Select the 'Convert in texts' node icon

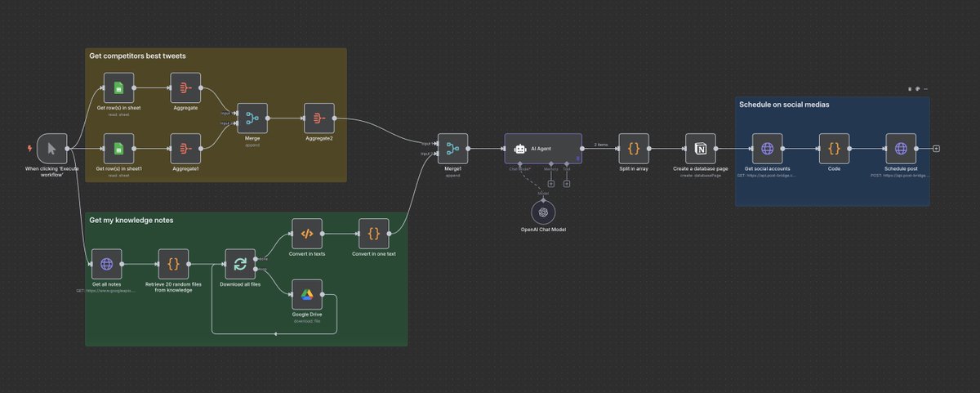pos(307,234)
